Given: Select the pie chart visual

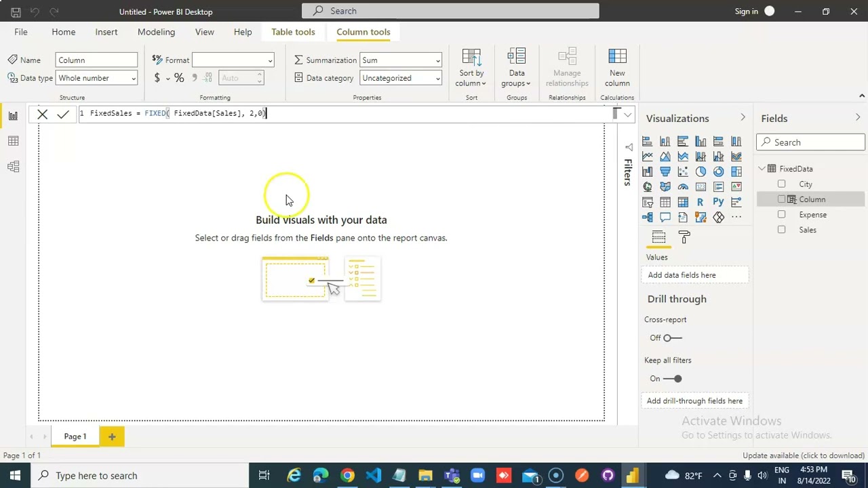Looking at the screenshot, I should (x=701, y=171).
